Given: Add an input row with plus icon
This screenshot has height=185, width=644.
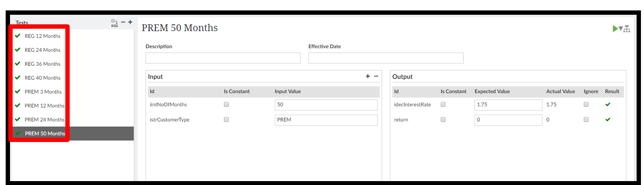Looking at the screenshot, I should (368, 76).
